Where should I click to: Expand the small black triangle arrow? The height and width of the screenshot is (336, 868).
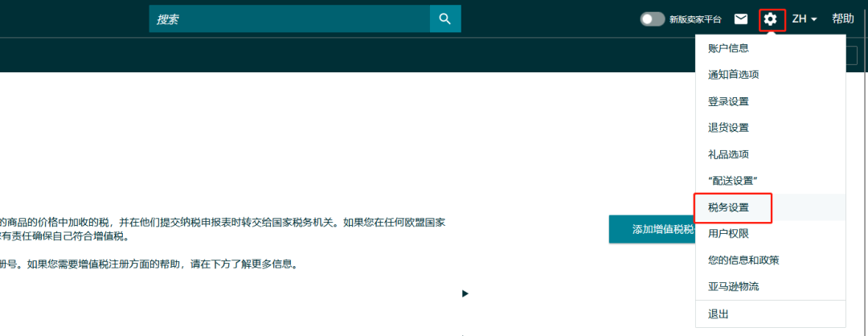(x=465, y=294)
